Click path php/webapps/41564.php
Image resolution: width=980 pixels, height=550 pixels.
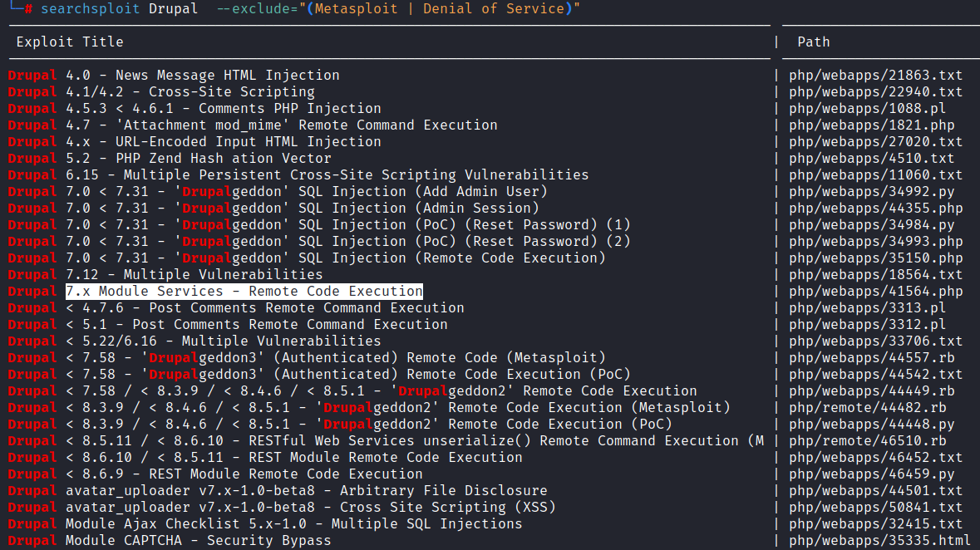(875, 292)
